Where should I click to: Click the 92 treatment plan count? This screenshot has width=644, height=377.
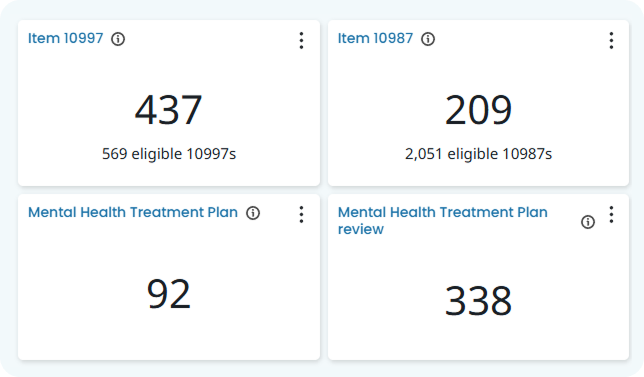point(169,294)
